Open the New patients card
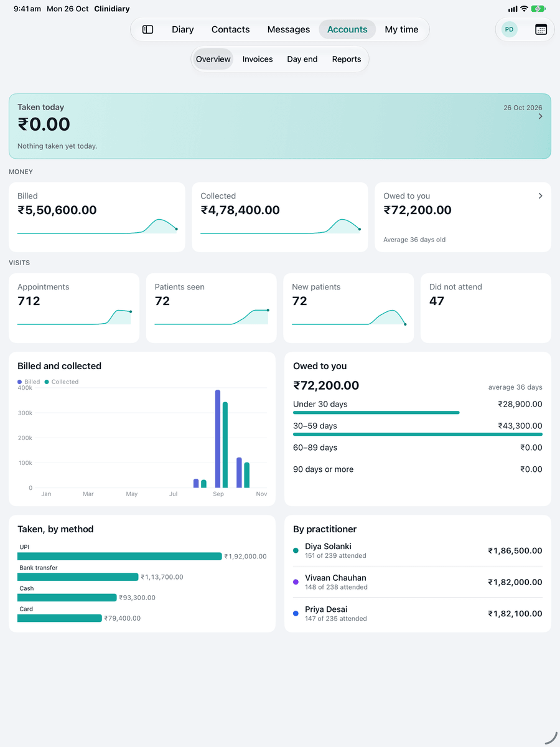This screenshot has height=747, width=560. [348, 308]
